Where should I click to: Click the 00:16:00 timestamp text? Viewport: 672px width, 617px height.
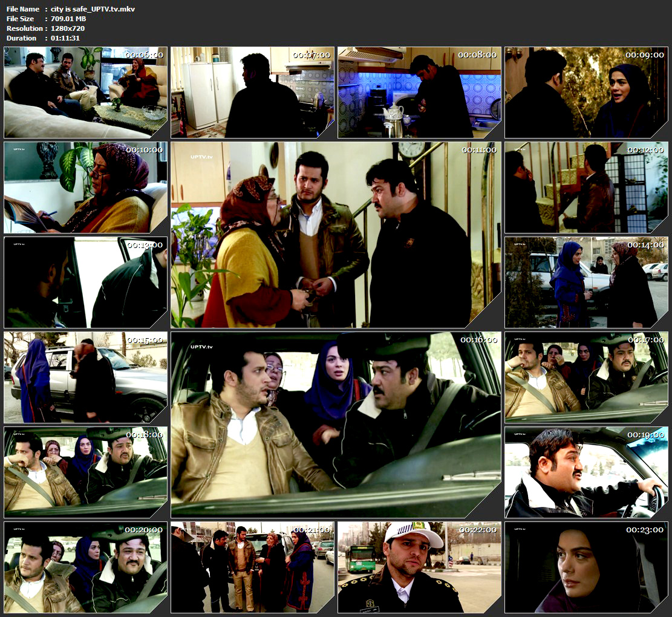(x=478, y=340)
